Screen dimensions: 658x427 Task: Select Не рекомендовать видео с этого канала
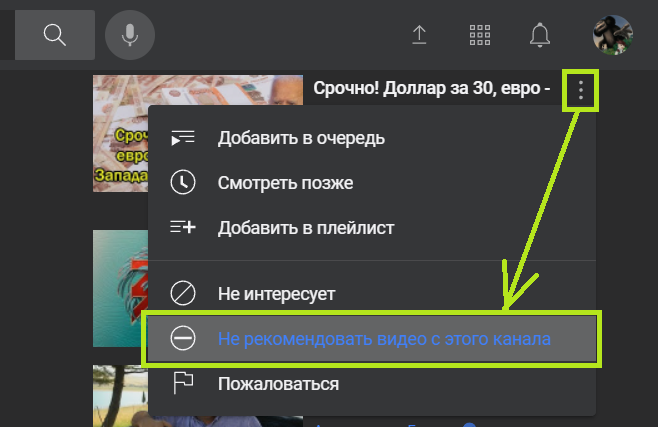click(372, 338)
